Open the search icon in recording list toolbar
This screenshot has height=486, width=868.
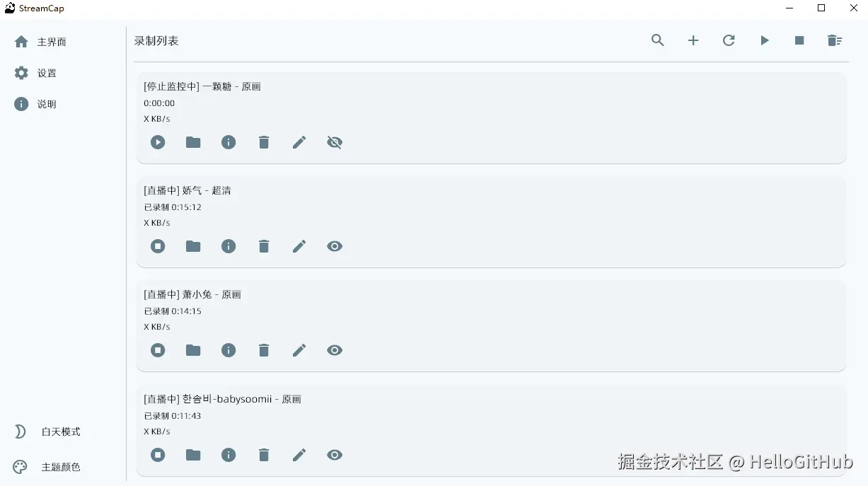658,40
